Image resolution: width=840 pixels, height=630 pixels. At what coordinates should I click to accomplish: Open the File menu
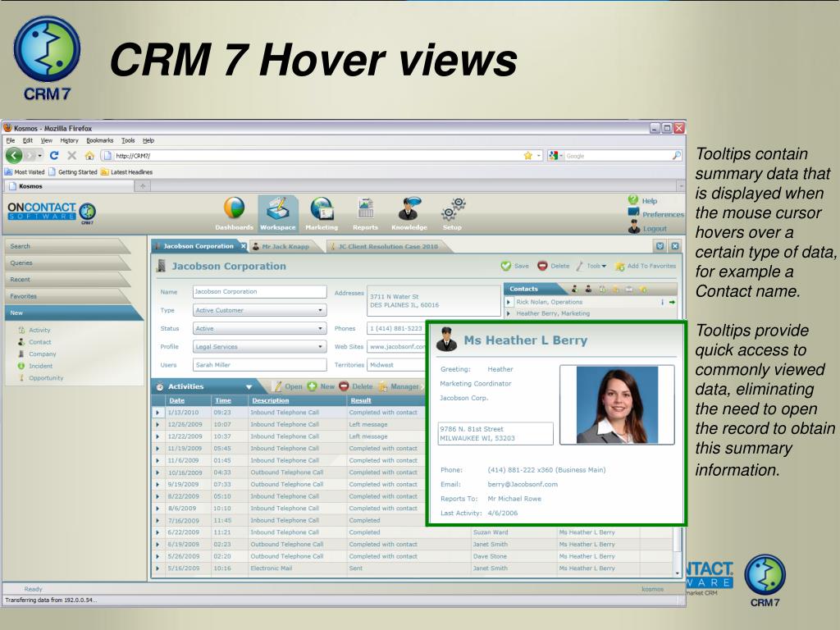click(x=10, y=140)
